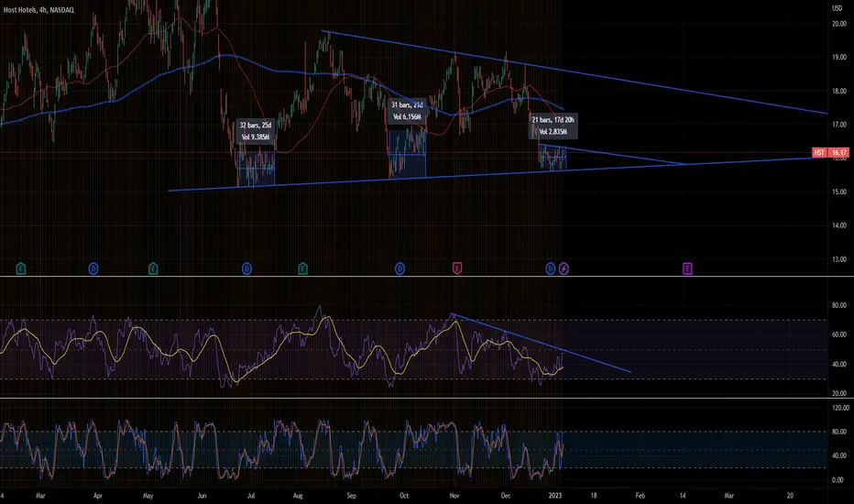Open the USD currency selector
The height and width of the screenshot is (504, 854).
[838, 7]
